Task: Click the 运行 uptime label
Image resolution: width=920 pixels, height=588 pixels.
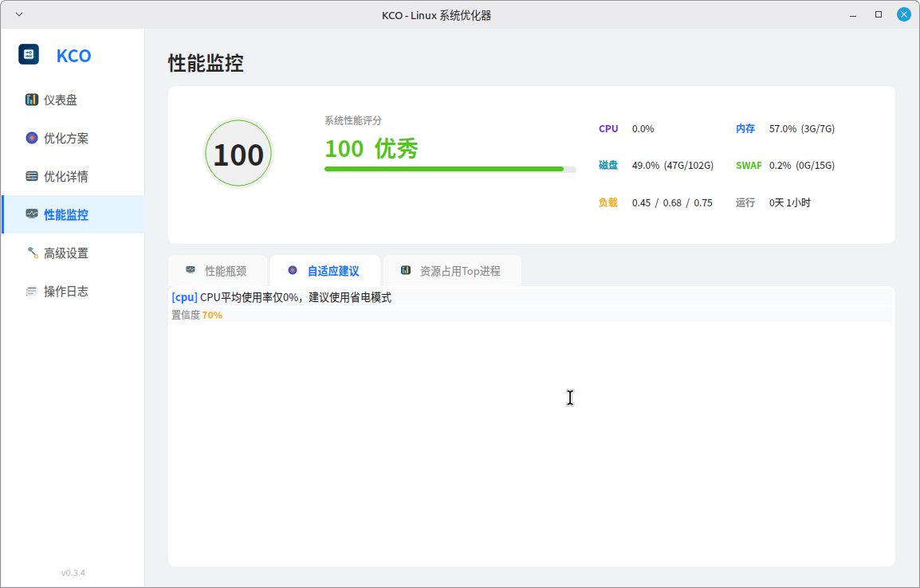Action: [745, 202]
